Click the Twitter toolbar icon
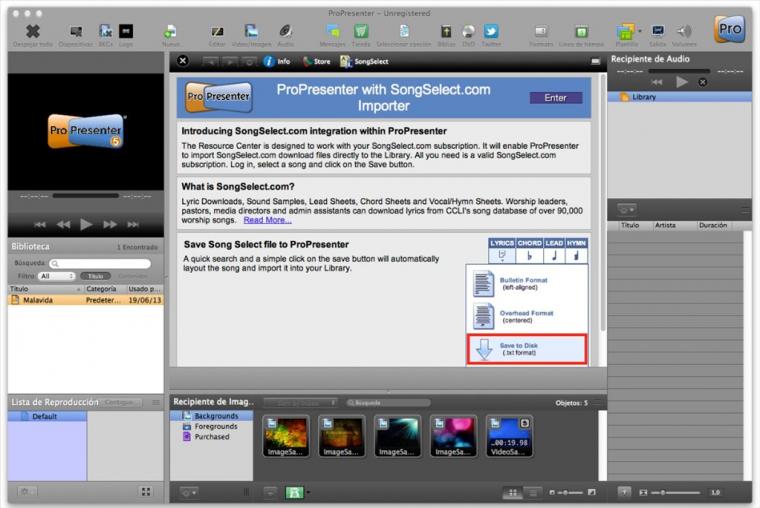 (x=491, y=31)
